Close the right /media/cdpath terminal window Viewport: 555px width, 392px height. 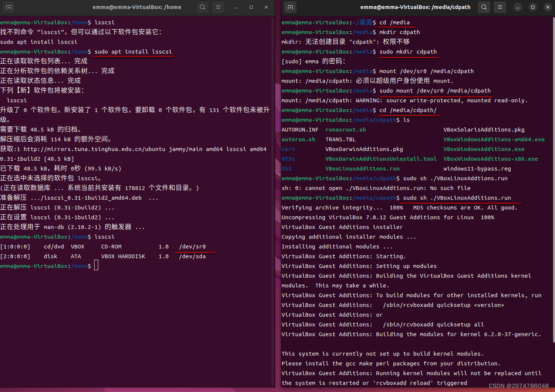coord(548,7)
